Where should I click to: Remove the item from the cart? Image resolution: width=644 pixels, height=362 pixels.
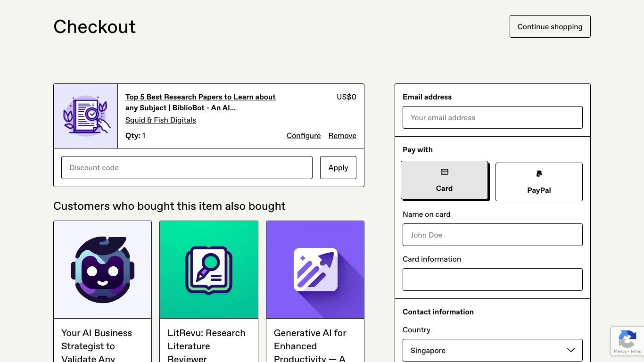click(342, 136)
